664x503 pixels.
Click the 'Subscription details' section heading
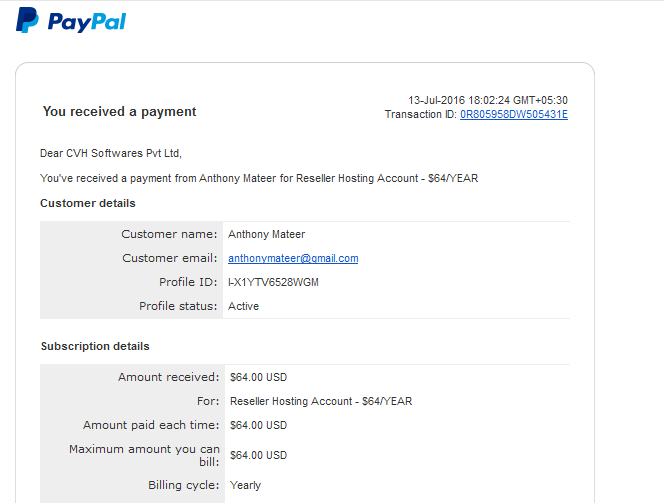tap(95, 346)
